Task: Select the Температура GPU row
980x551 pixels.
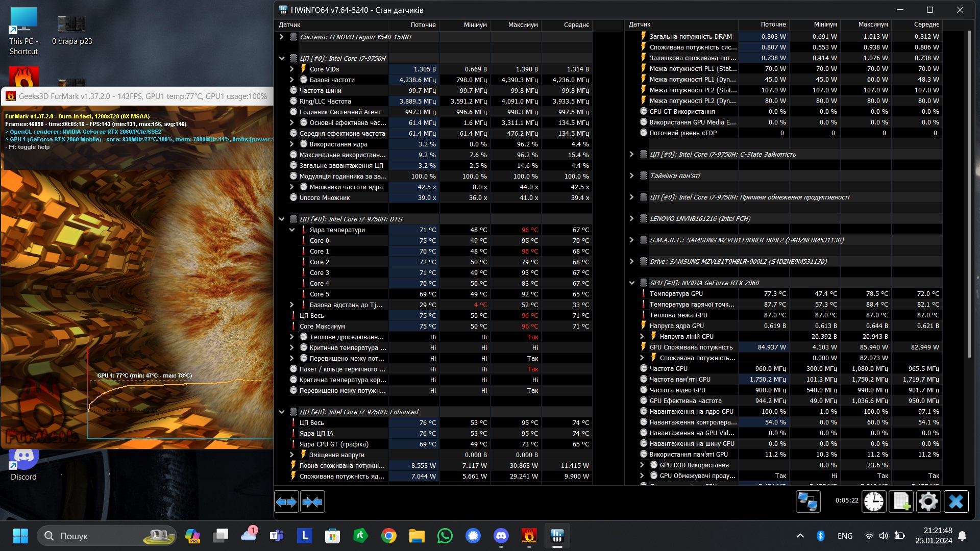Action: 784,293
